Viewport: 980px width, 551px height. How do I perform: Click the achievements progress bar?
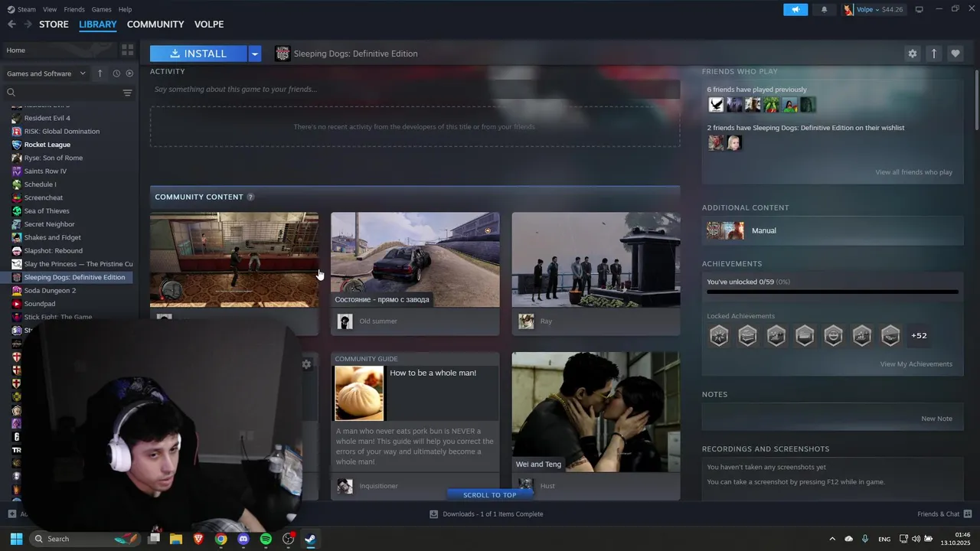(x=832, y=292)
